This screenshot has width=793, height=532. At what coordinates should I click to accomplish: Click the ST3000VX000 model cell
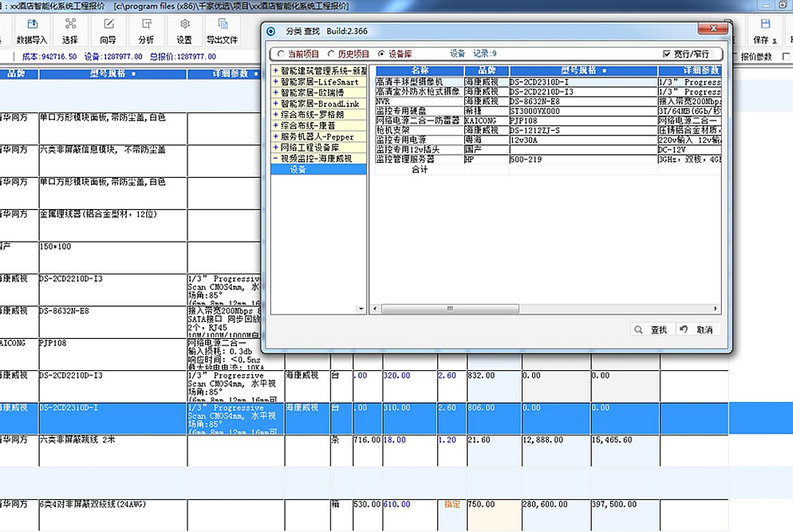coord(584,111)
